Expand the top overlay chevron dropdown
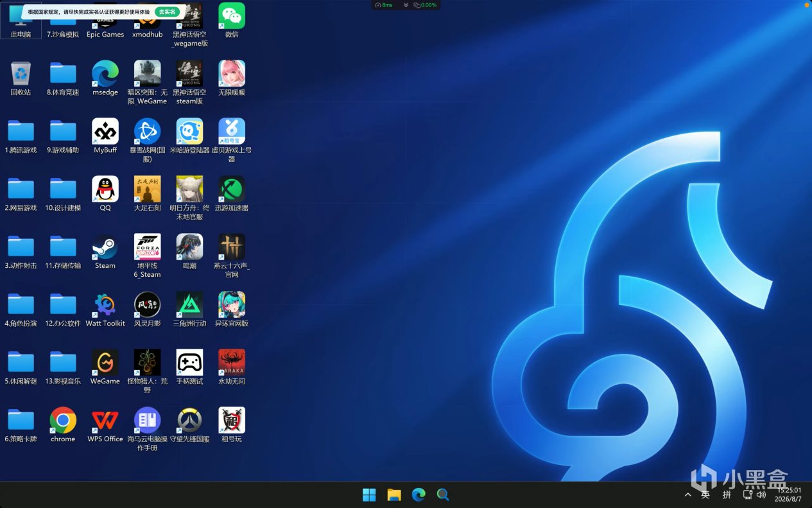The image size is (812, 508). (x=406, y=5)
